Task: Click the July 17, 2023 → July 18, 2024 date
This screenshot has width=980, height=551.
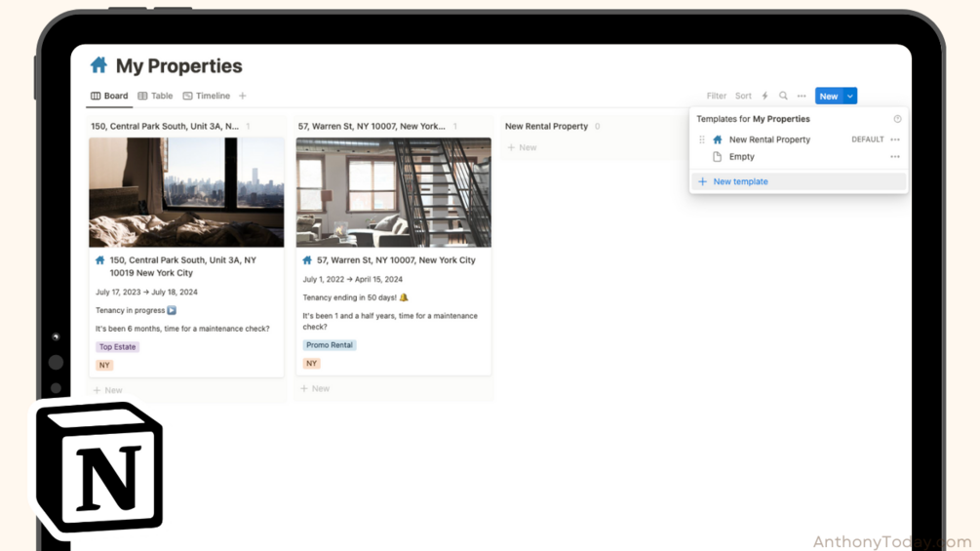Action: click(x=146, y=292)
